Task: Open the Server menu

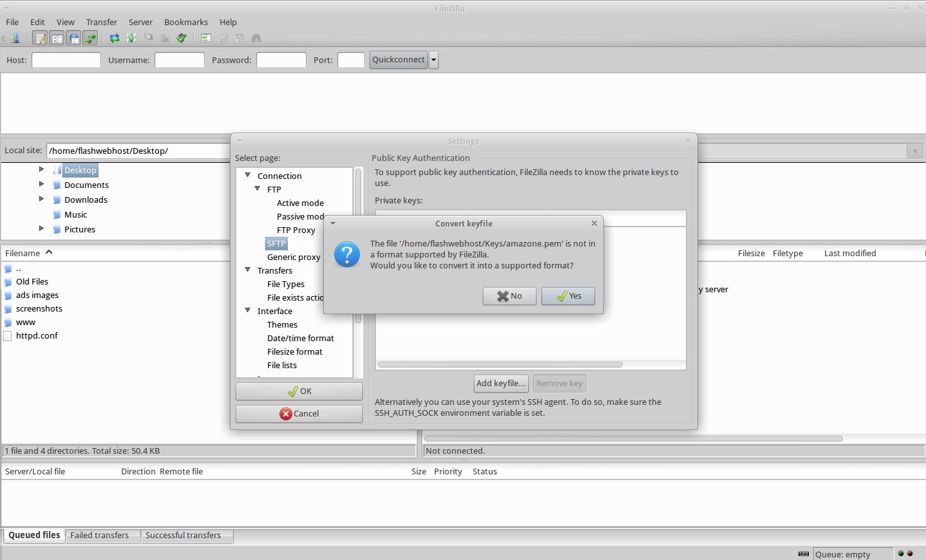Action: pos(140,22)
